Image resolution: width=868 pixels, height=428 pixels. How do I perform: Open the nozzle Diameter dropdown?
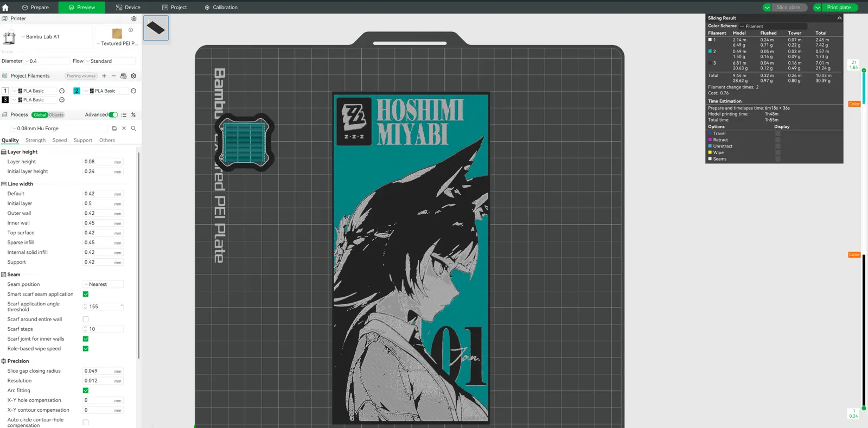click(47, 61)
